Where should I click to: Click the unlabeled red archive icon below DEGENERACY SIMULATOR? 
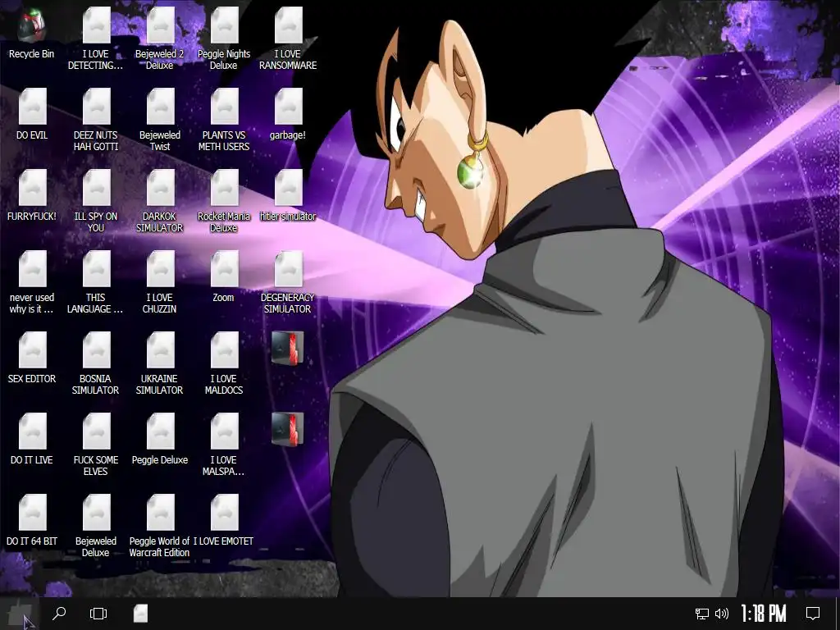[288, 348]
